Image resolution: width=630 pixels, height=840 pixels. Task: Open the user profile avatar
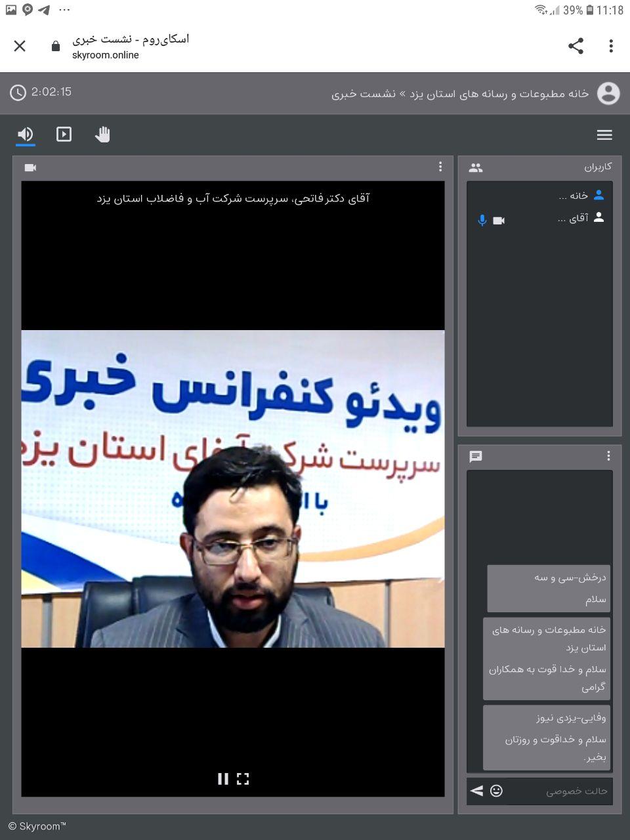pos(608,93)
